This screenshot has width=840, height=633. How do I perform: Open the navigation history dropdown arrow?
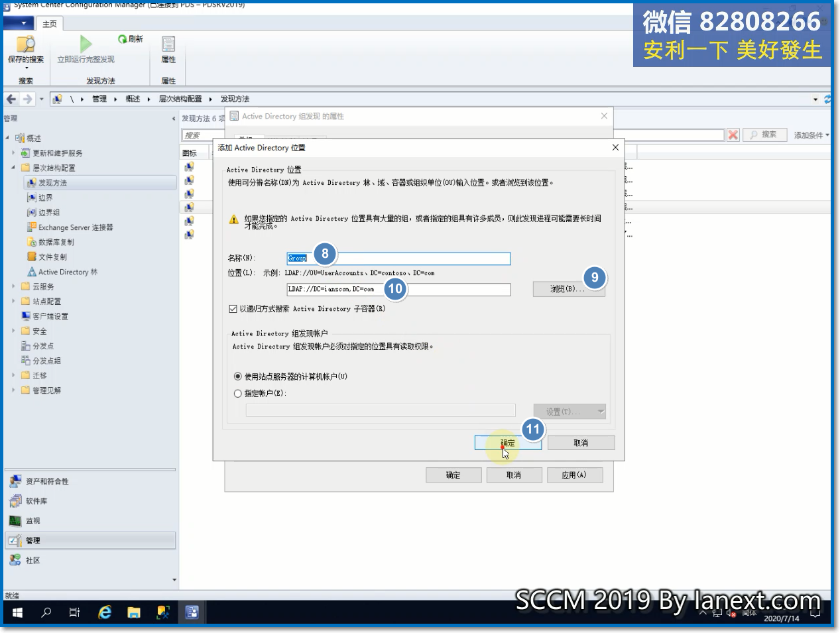tap(41, 99)
